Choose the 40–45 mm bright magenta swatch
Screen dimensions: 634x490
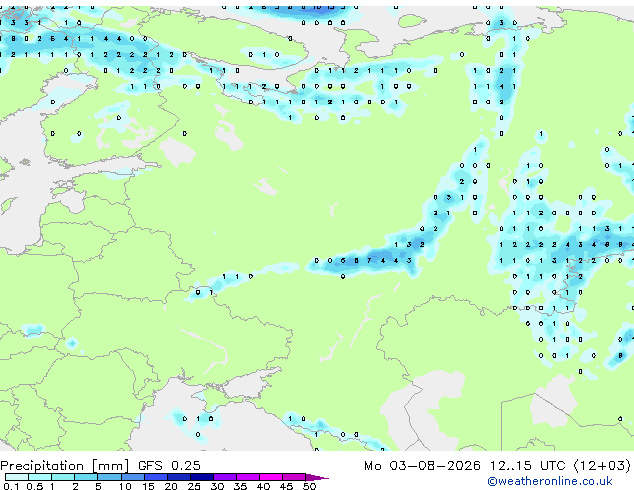271,477
